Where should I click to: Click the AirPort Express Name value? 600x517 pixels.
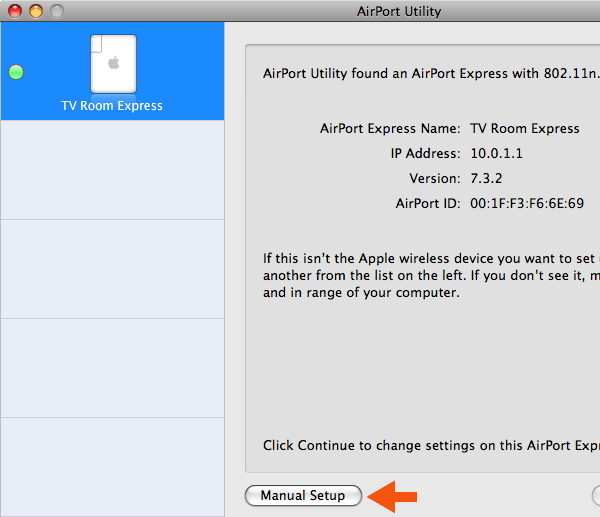tap(525, 129)
